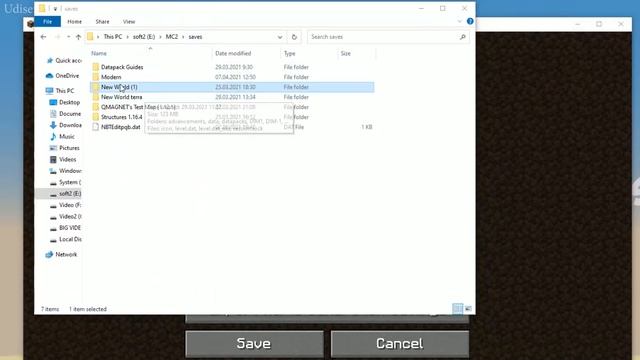
Task: Click the Forward navigation arrow
Action: pyautogui.click(x=58, y=37)
